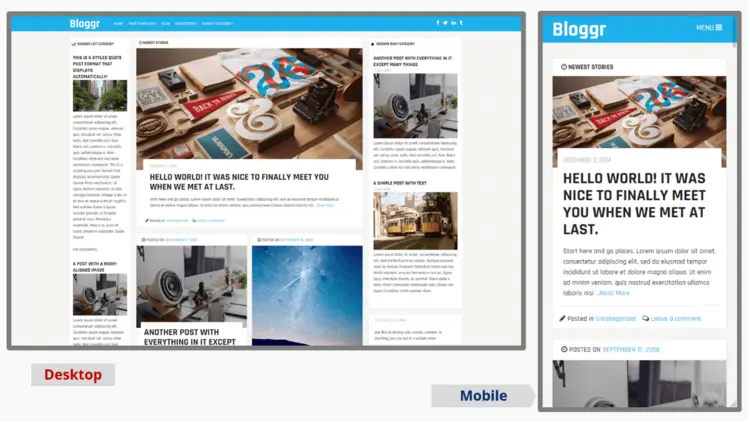The image size is (750, 424).
Task: Open desktop speaker image above Another Post title
Action: click(x=191, y=286)
